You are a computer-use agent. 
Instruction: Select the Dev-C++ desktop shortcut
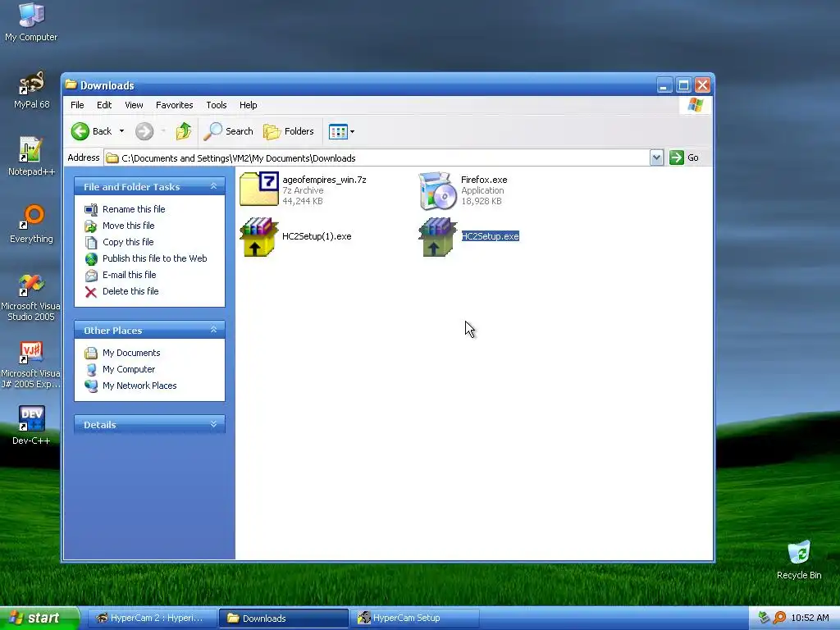click(x=31, y=426)
